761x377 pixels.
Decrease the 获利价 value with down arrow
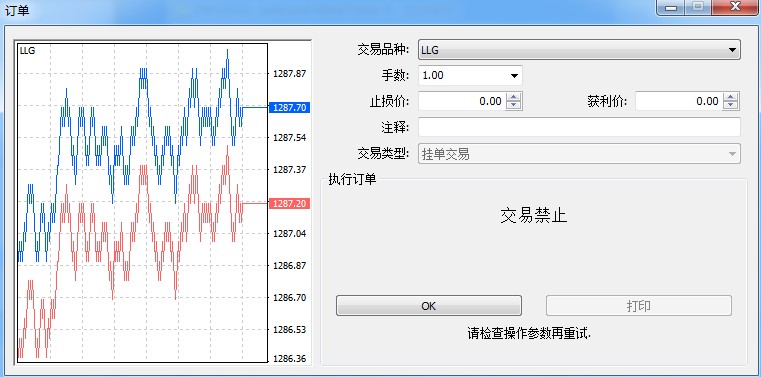pos(731,106)
